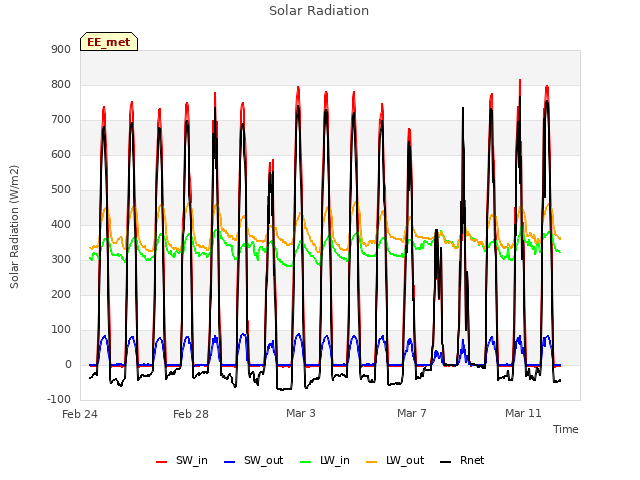The width and height of the screenshot is (640, 480).
Task: Click the Mar 3 x-axis tick label
Action: point(301,413)
